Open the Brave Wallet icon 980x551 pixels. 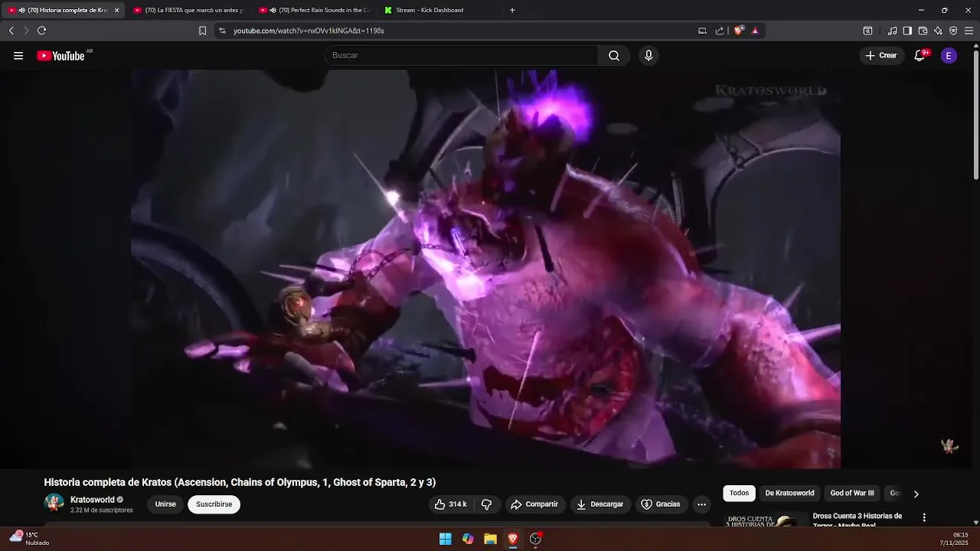(x=923, y=31)
